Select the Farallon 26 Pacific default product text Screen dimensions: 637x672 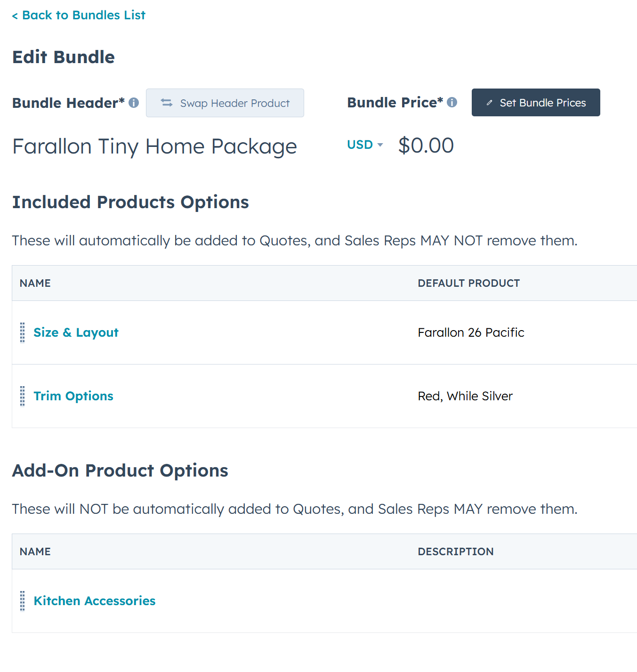(471, 332)
